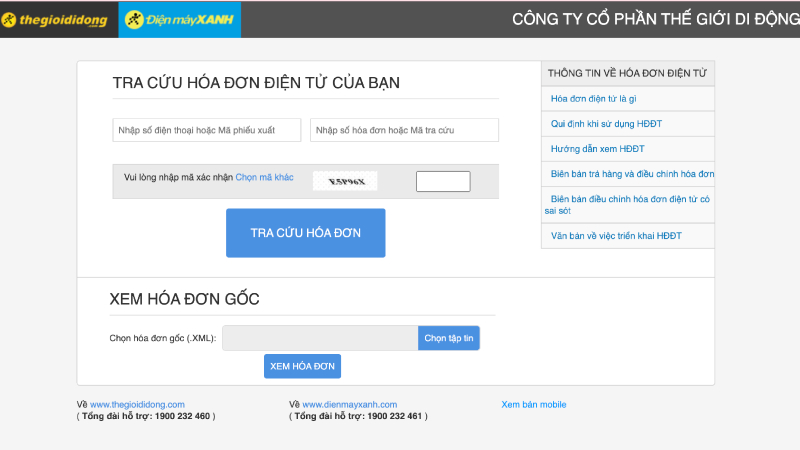800x450 pixels.
Task: Click the XEM HÓA ĐƠN button
Action: click(302, 366)
